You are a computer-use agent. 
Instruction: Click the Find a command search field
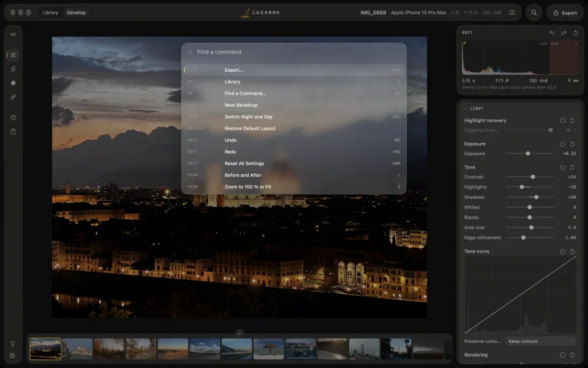[x=293, y=52]
